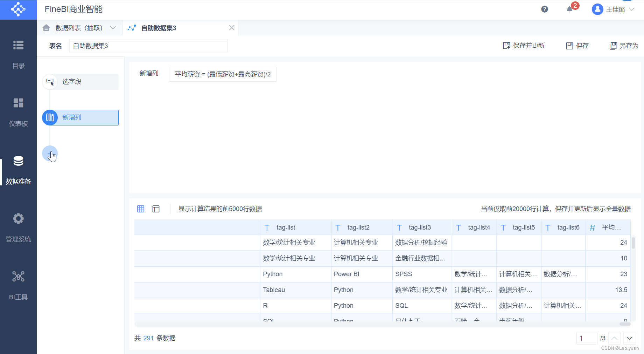Viewport: 644px width, 354px height.
Task: Click the number type icon of 平均 column
Action: [593, 227]
